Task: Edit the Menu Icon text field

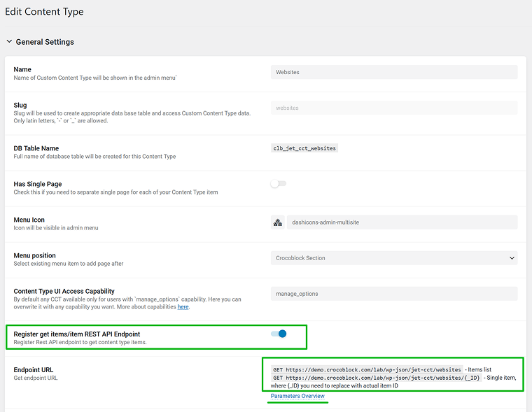Action: point(402,222)
